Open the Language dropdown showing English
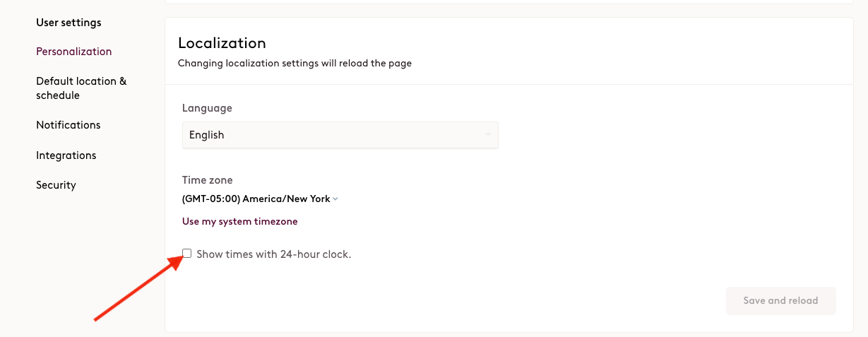This screenshot has width=868, height=337. 340,135
